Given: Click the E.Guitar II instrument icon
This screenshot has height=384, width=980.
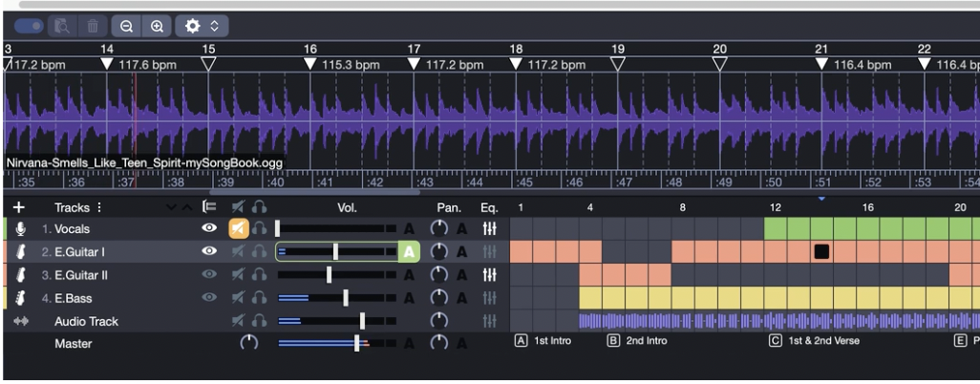Looking at the screenshot, I should pyautogui.click(x=21, y=275).
